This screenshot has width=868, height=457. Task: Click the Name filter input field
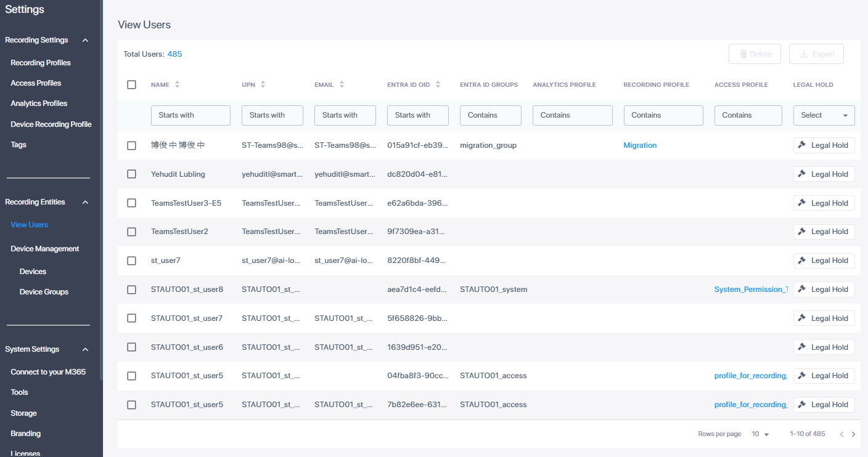coord(190,115)
